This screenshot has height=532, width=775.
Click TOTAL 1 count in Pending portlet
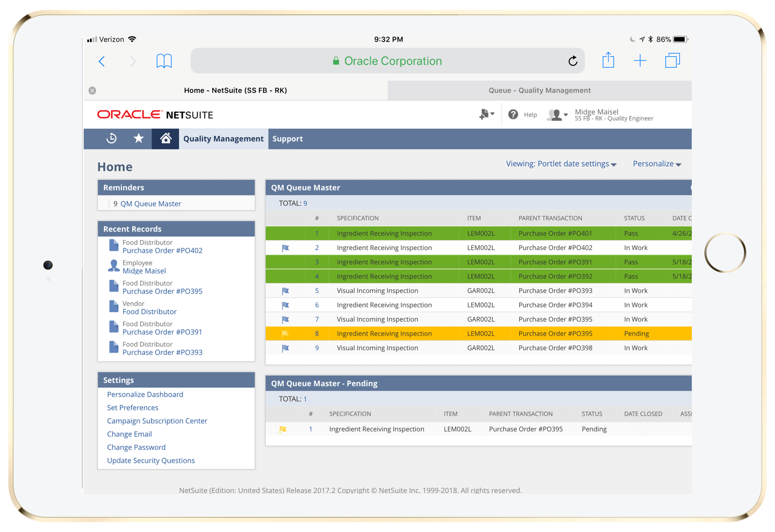point(305,399)
